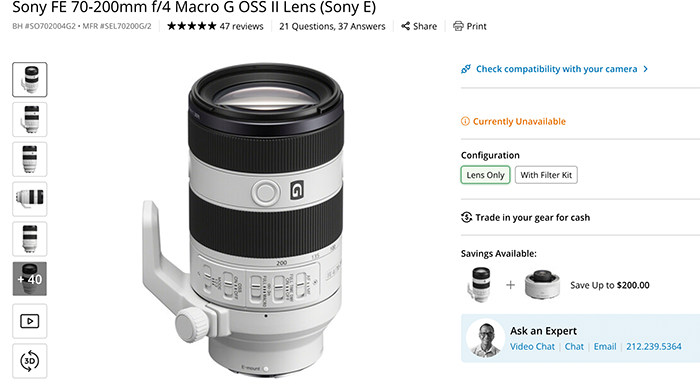This screenshot has width=700, height=385.
Task: Click the Print printer icon
Action: point(458,26)
